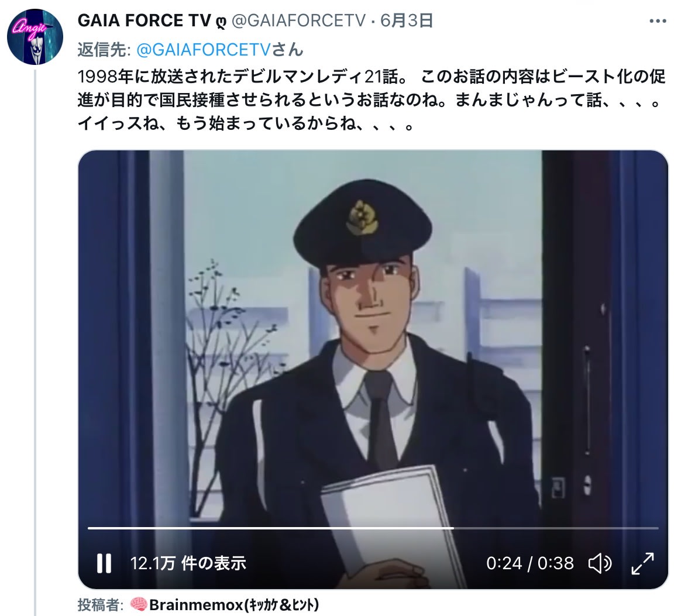This screenshot has width=688, height=616.
Task: Click the badge icon after GAIA FORCE TV
Action: 221,22
